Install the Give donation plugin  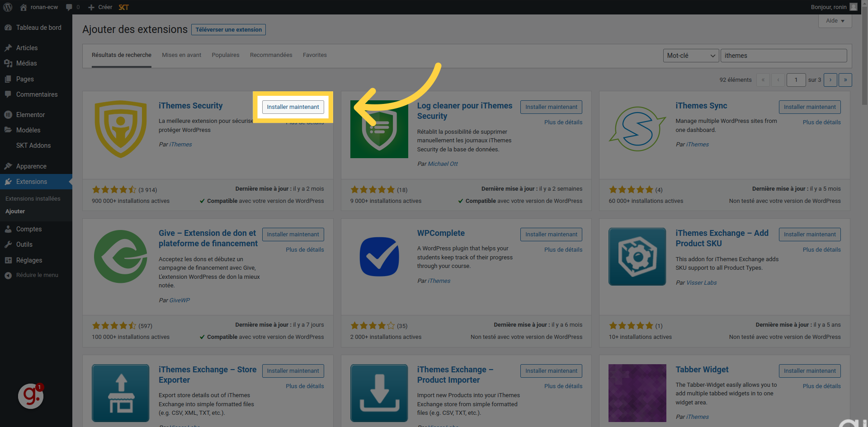[293, 235]
